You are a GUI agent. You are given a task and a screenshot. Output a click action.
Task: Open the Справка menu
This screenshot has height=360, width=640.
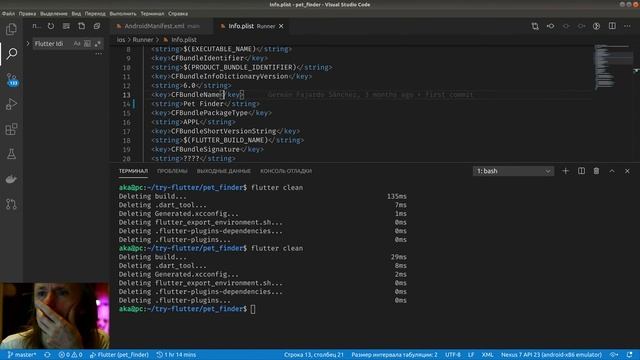click(x=178, y=13)
